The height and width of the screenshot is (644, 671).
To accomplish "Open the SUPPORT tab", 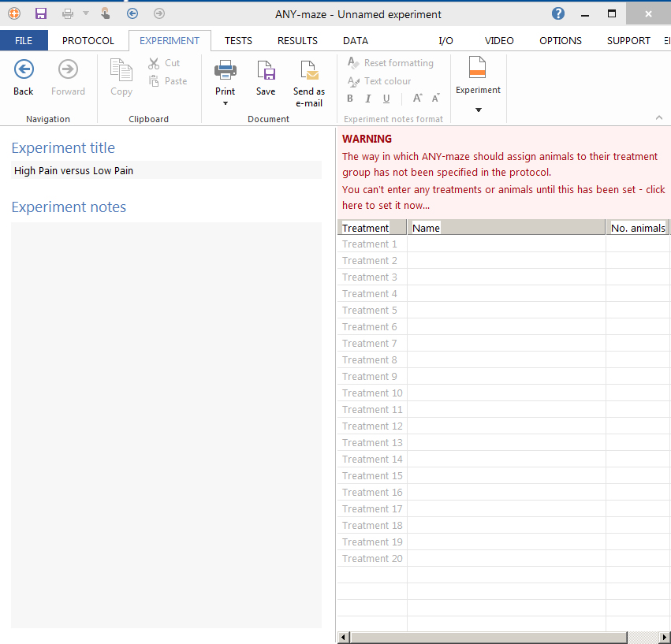I will pos(628,41).
